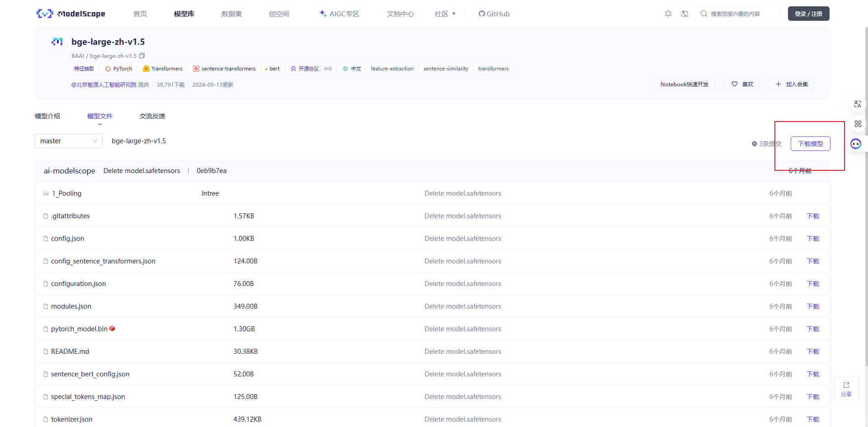Click the sentence-transformers tag

(224, 69)
